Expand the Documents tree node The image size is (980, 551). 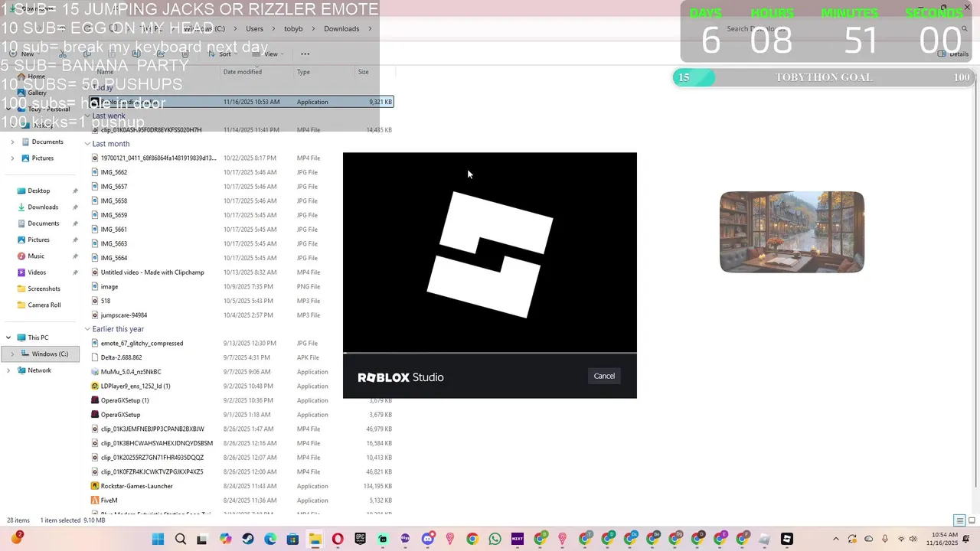12,142
